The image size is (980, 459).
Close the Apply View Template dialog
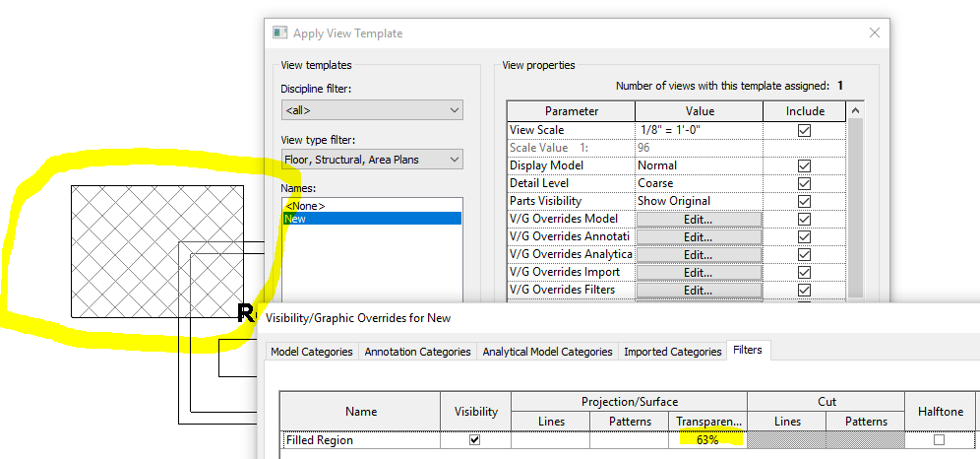coord(874,33)
